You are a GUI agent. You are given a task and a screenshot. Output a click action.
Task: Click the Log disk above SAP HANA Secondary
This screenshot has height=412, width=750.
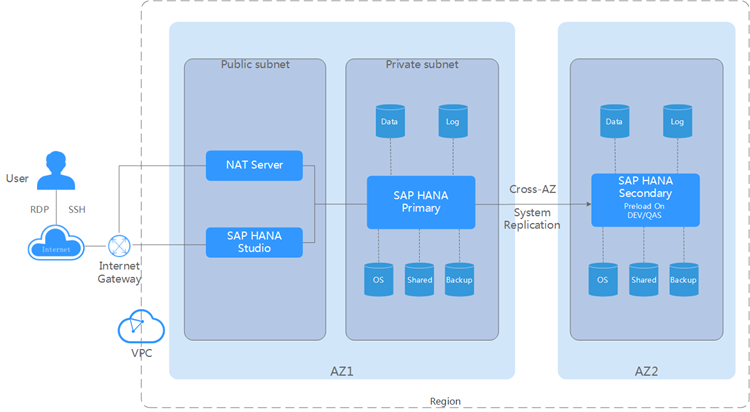tap(677, 121)
